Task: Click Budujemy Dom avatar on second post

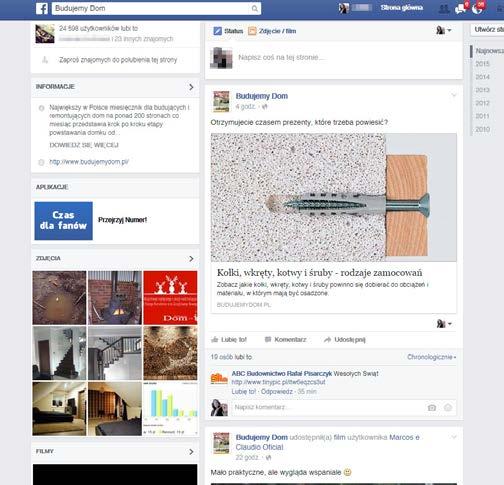Action: pos(221,443)
